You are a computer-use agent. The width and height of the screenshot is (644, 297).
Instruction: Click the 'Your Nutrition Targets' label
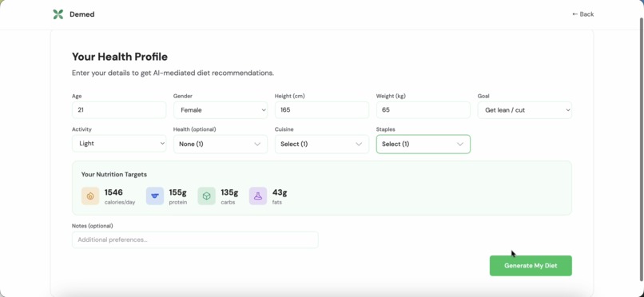113,174
